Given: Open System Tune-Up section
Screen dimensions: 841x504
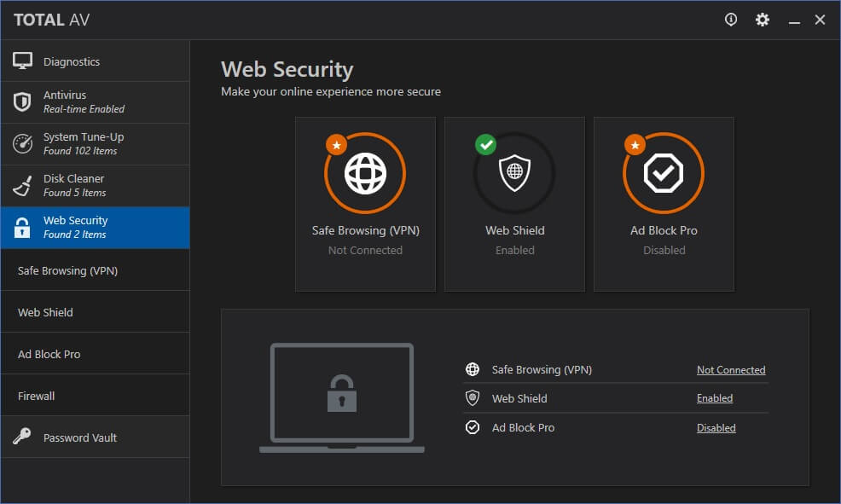Looking at the screenshot, I should point(95,143).
